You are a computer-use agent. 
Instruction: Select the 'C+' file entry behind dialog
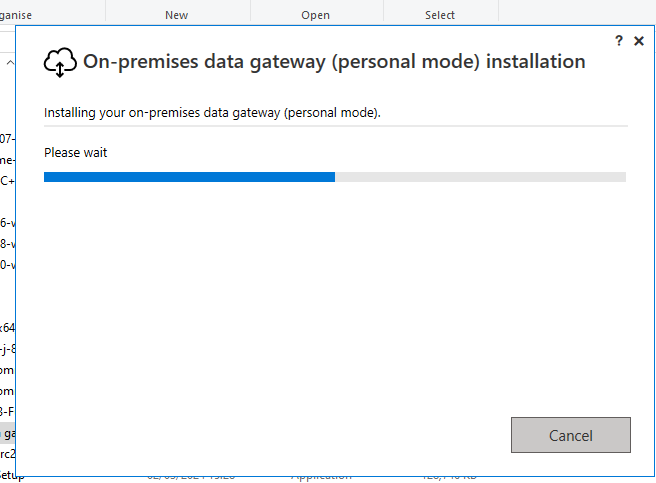(8, 181)
